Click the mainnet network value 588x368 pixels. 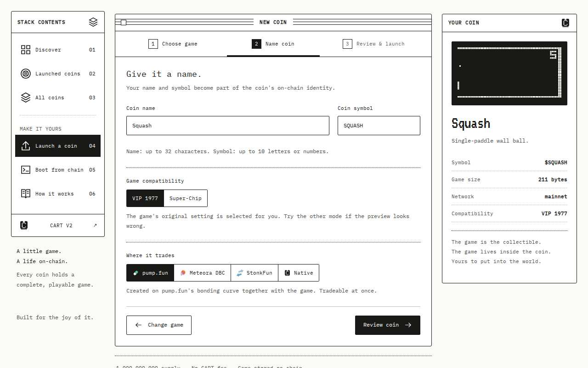556,196
